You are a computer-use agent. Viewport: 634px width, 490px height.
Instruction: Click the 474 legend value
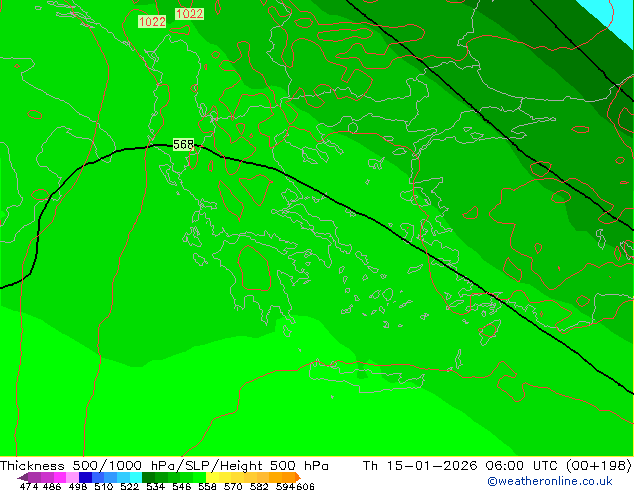29,486
